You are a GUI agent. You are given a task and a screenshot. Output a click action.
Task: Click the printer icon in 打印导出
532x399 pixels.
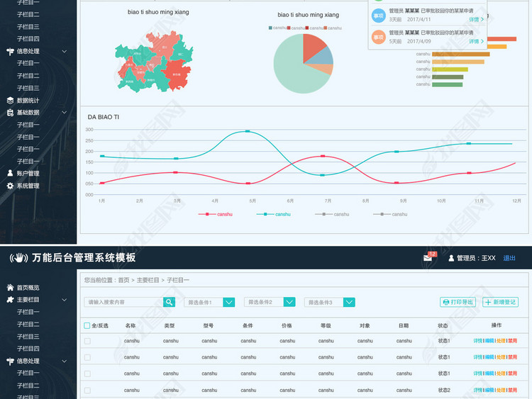[x=446, y=302]
